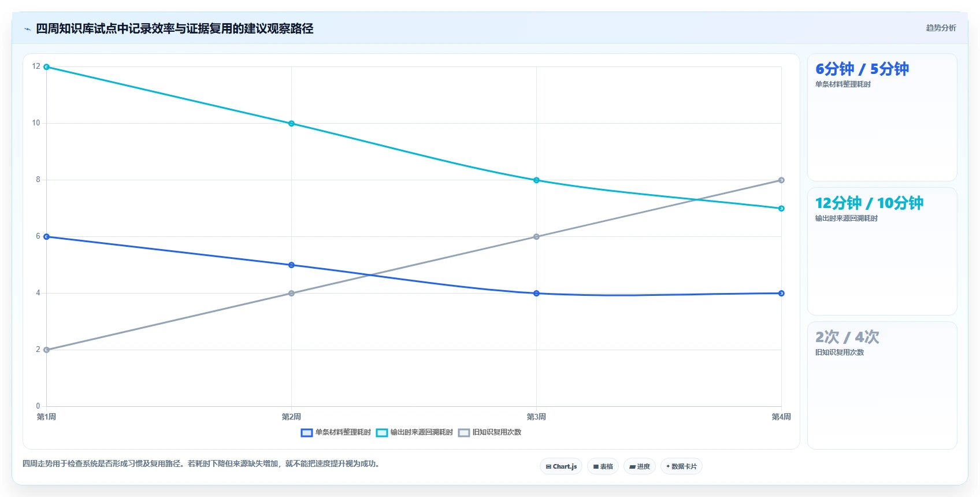Click the 第2周 x-axis label
Screen dimensions: 980x497
click(x=291, y=417)
